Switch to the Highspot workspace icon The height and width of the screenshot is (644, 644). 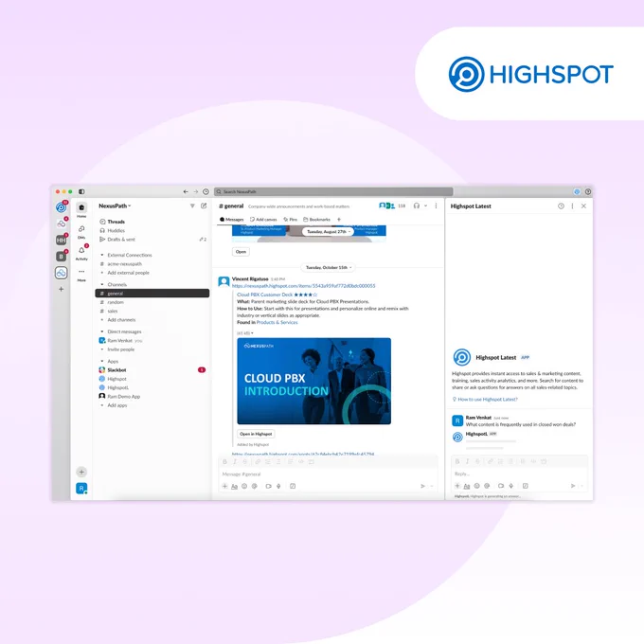pyautogui.click(x=62, y=207)
